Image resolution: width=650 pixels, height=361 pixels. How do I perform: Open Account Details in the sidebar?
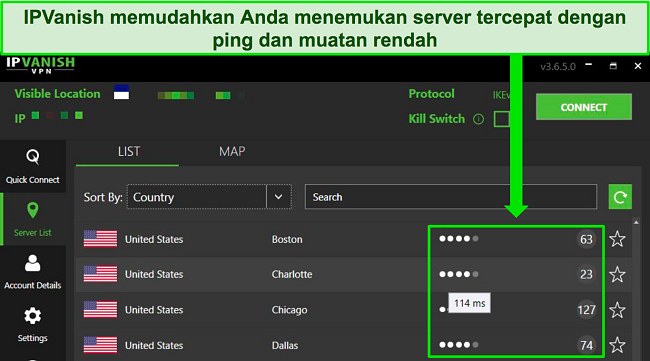32,271
